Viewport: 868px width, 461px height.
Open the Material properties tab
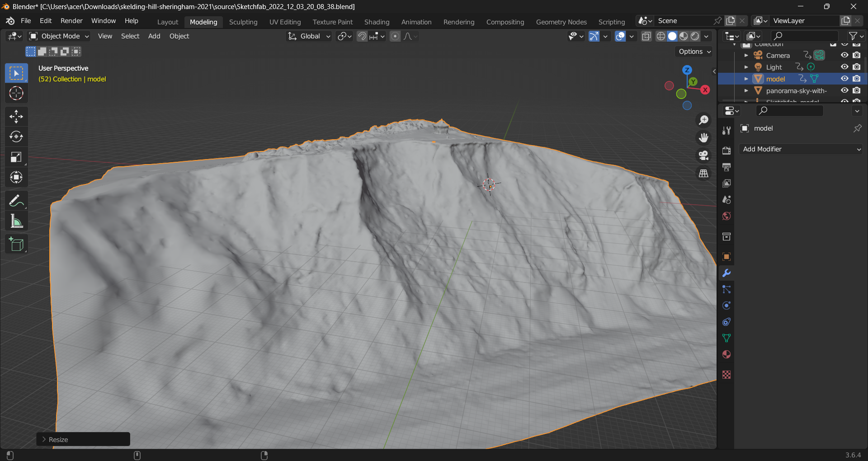pyautogui.click(x=726, y=354)
